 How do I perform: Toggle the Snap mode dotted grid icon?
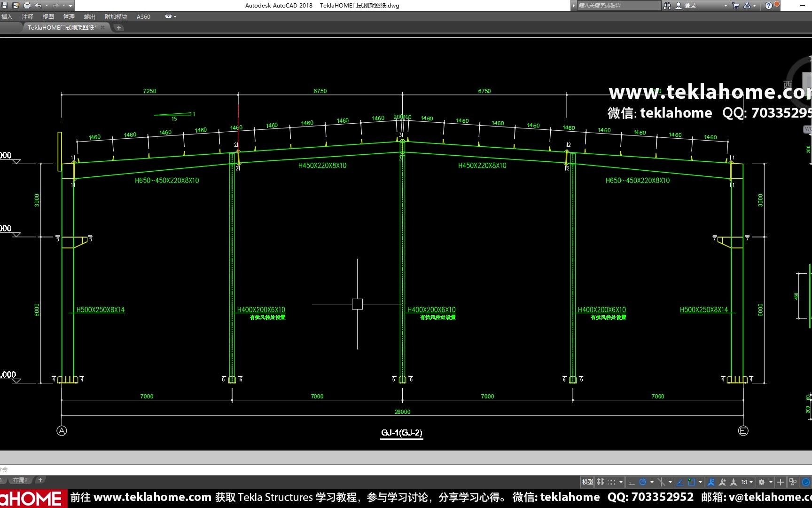[611, 482]
